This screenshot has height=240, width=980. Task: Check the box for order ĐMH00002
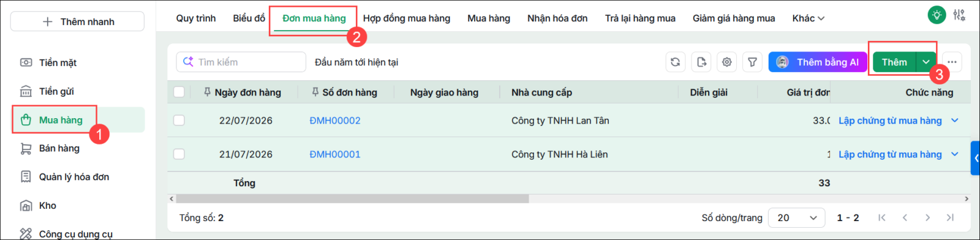click(179, 120)
